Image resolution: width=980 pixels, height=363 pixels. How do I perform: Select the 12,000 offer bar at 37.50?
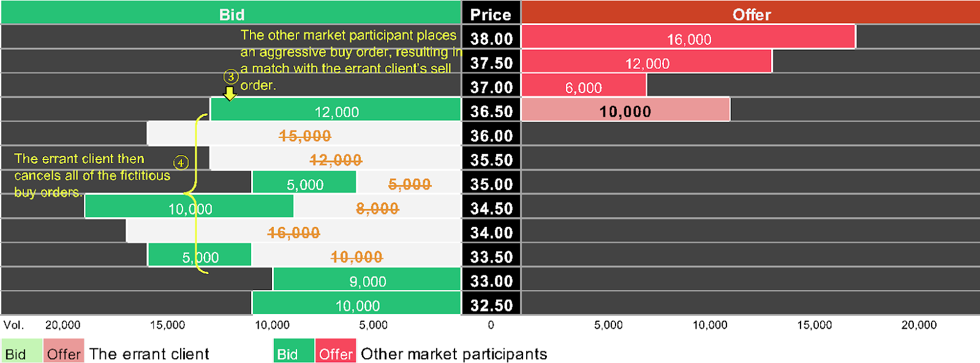point(647,63)
